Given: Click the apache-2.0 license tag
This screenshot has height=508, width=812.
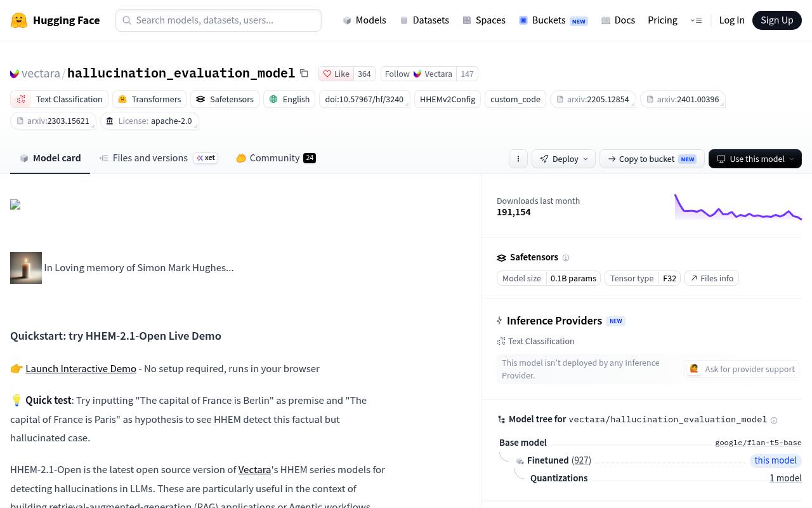Looking at the screenshot, I should (150, 121).
